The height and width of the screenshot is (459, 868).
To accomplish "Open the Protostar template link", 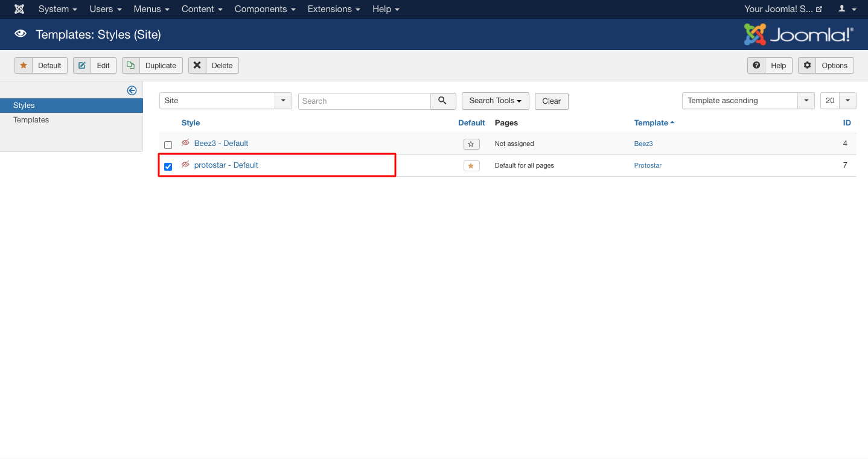I will 648,165.
